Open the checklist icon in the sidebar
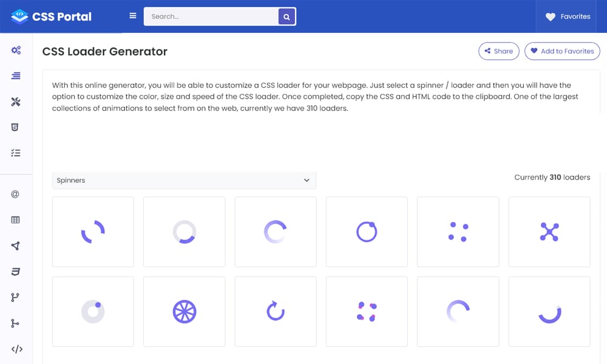The image size is (607, 364). tap(16, 152)
